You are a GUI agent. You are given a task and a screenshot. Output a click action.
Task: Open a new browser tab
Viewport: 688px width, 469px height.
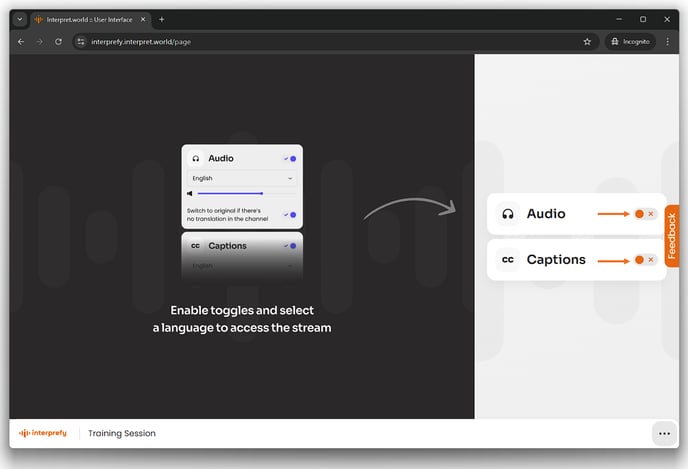tap(162, 19)
